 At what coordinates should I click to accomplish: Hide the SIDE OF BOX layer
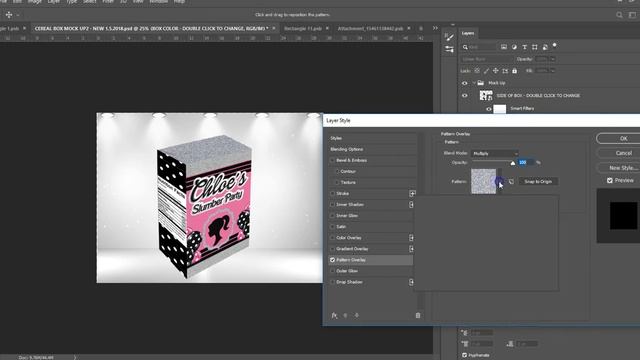464,96
